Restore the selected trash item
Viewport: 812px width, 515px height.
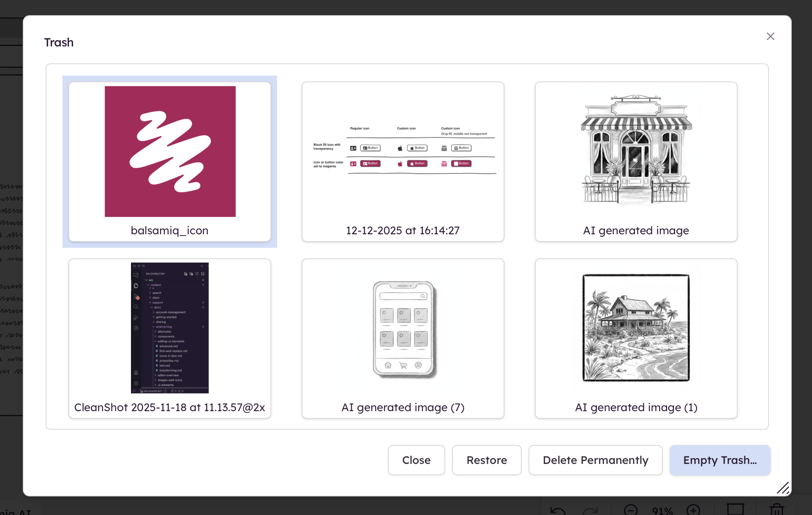pyautogui.click(x=487, y=460)
